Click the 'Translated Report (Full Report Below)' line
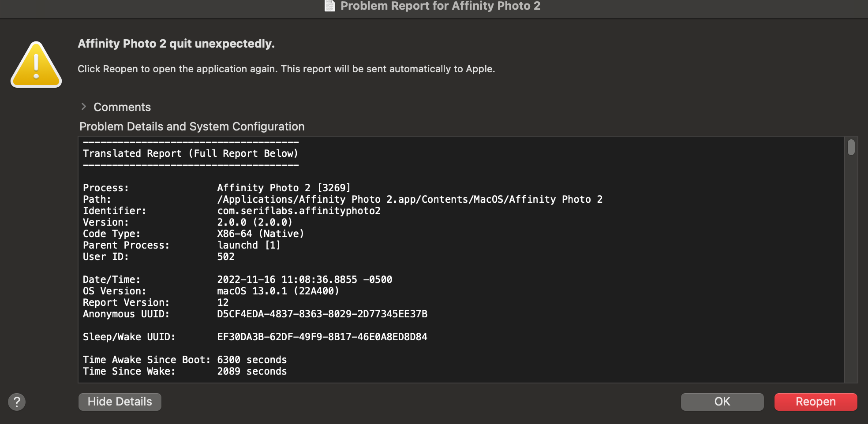Viewport: 868px width, 424px height. [x=191, y=153]
